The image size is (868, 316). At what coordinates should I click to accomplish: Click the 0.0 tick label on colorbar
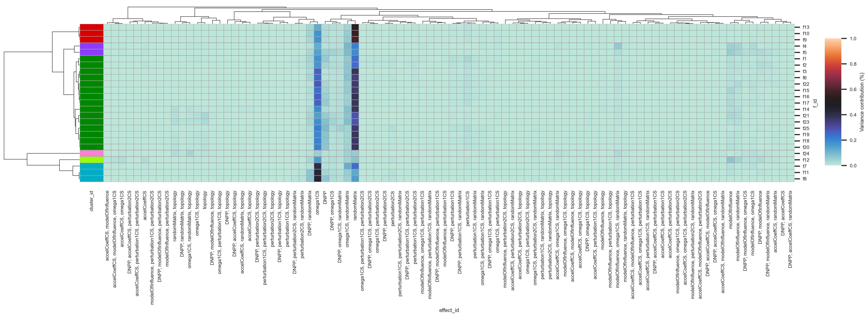[x=853, y=166]
